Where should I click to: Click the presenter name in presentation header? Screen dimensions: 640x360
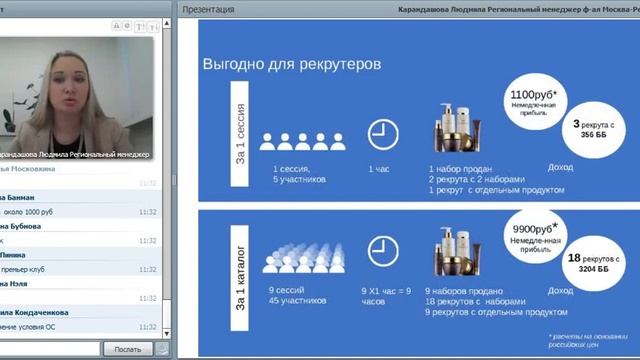pos(519,9)
